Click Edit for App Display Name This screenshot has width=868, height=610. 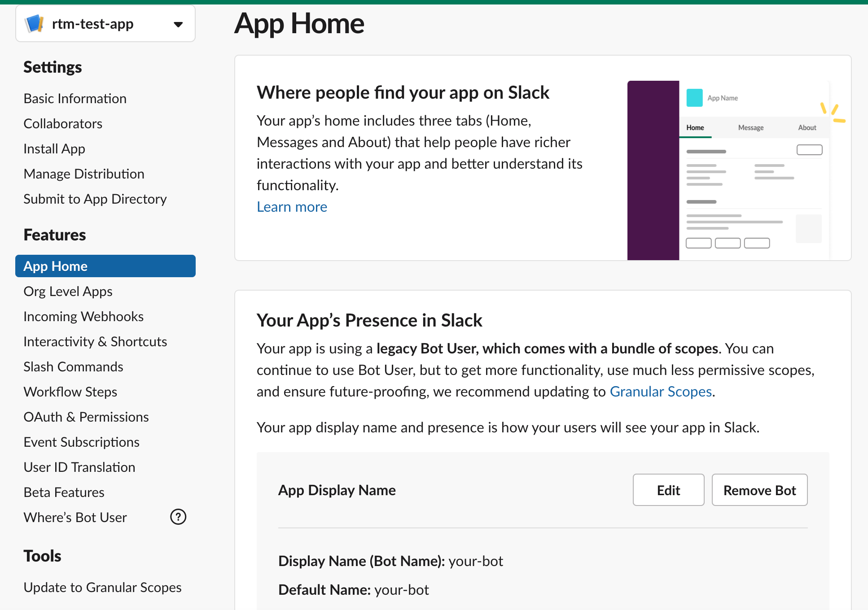(x=668, y=490)
